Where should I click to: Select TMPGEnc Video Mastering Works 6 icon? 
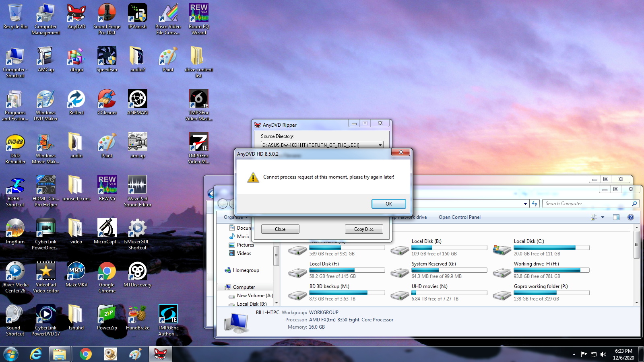click(x=199, y=105)
